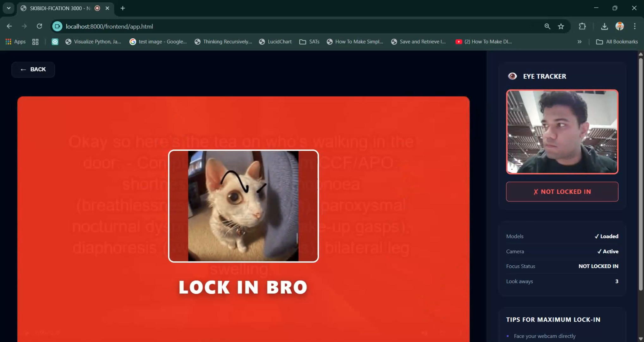Reload the current page
The height and width of the screenshot is (342, 644).
point(39,26)
